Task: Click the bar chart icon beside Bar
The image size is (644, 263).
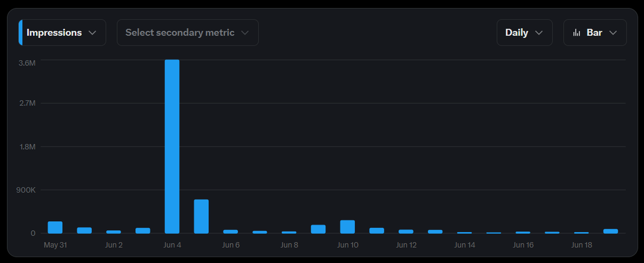Action: coord(577,33)
